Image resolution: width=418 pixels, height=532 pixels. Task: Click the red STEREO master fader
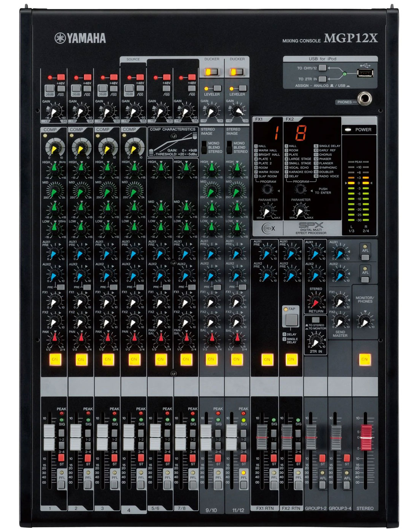[366, 437]
